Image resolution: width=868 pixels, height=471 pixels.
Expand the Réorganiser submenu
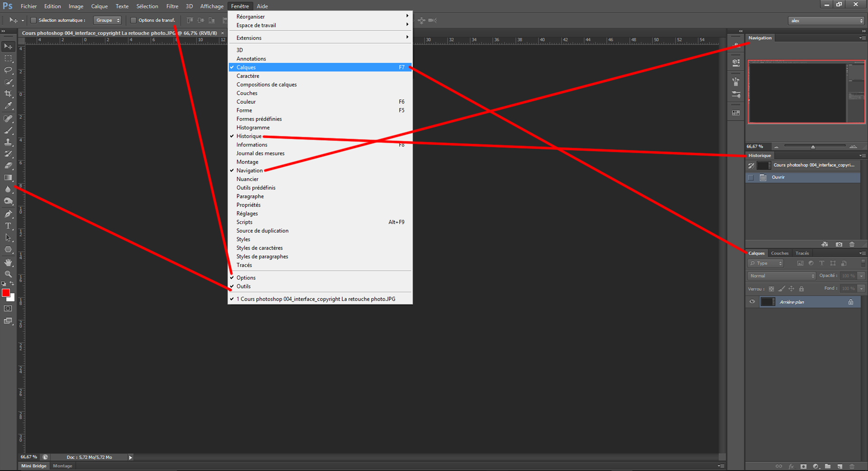click(320, 17)
